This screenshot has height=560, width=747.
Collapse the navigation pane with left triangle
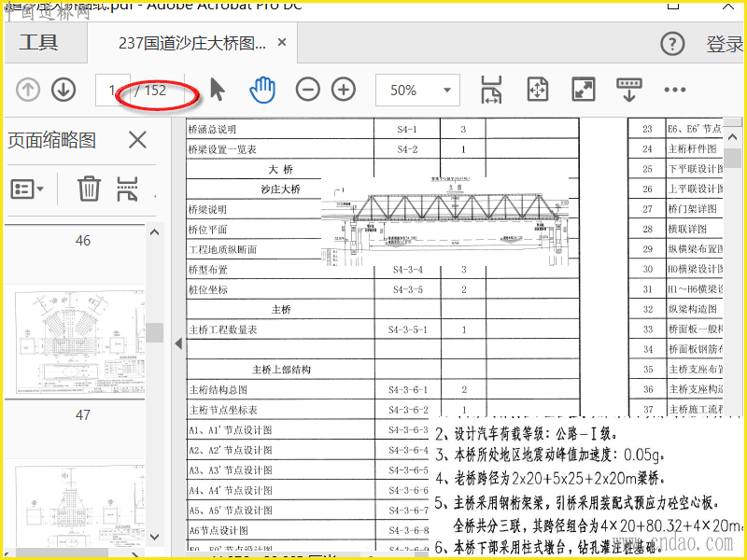(x=178, y=343)
